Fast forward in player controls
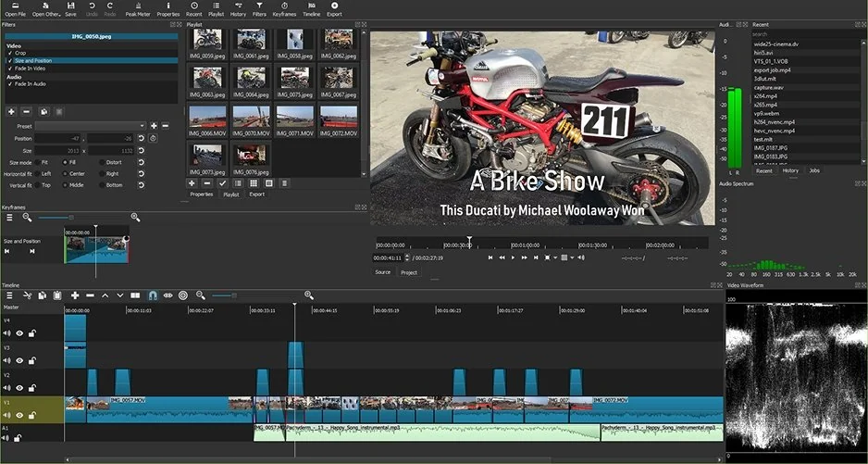Image resolution: width=868 pixels, height=464 pixels. pyautogui.click(x=525, y=257)
